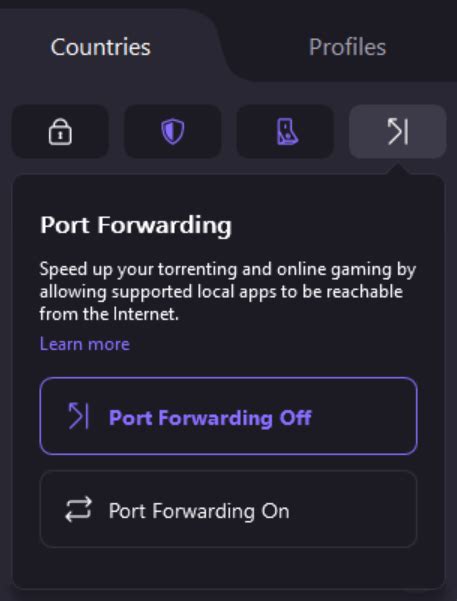Screen dimensions: 457x601
Task: Open the NetShield shield icon
Action: coord(173,131)
